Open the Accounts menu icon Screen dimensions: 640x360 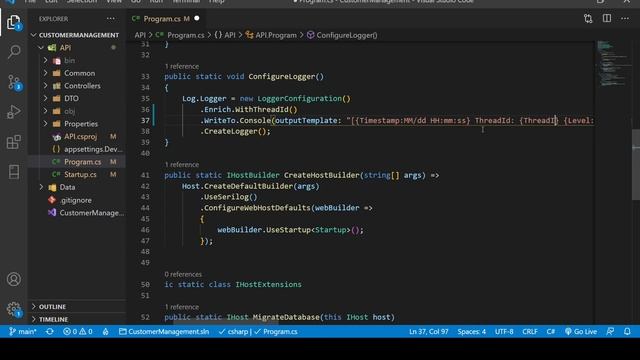[14, 279]
